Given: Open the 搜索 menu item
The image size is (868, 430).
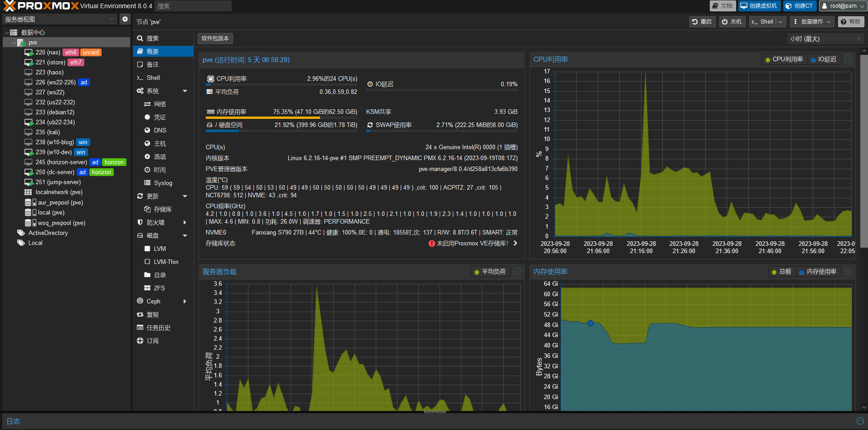Looking at the screenshot, I should pyautogui.click(x=163, y=39).
